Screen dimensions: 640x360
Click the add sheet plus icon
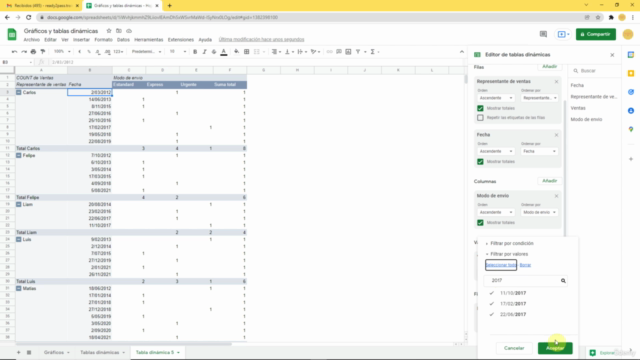click(18, 352)
